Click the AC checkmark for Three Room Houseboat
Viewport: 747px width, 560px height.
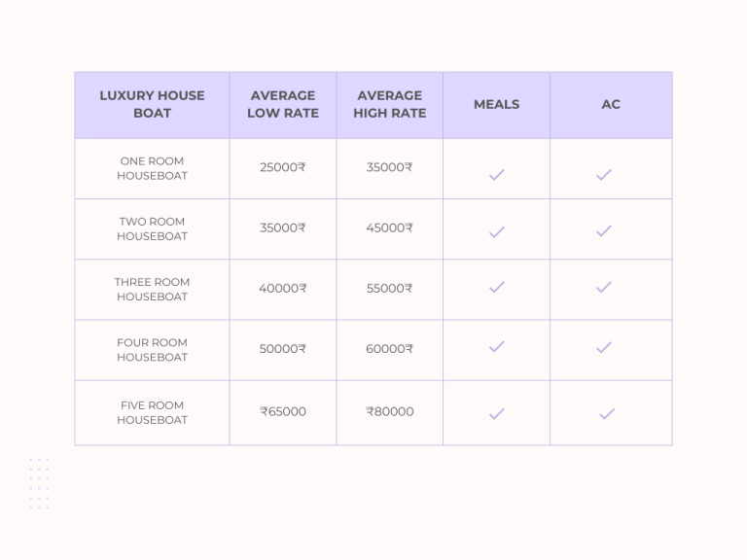604,287
